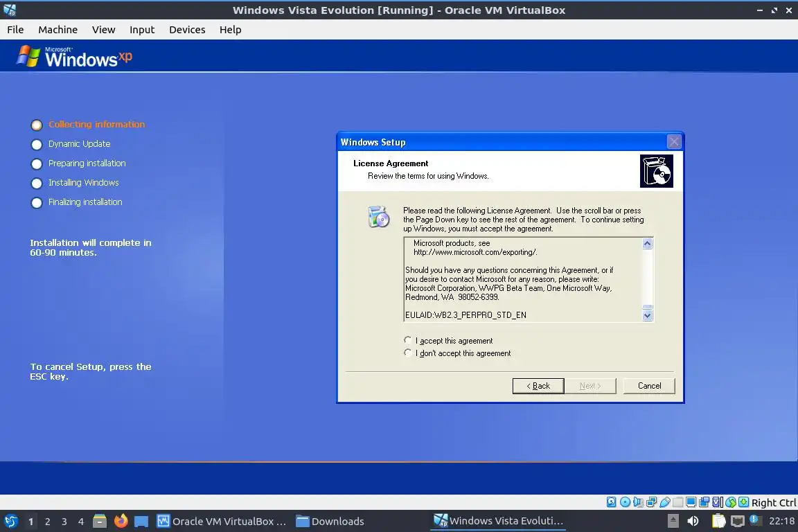The image size is (798, 532).
Task: Maximize the VirtualBox window
Action: pos(774,10)
